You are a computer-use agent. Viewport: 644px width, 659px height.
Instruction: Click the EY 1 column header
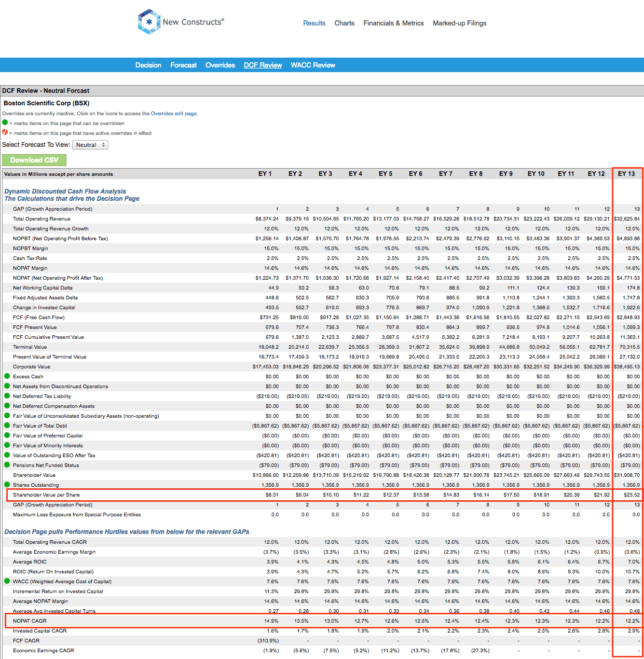[x=265, y=174]
